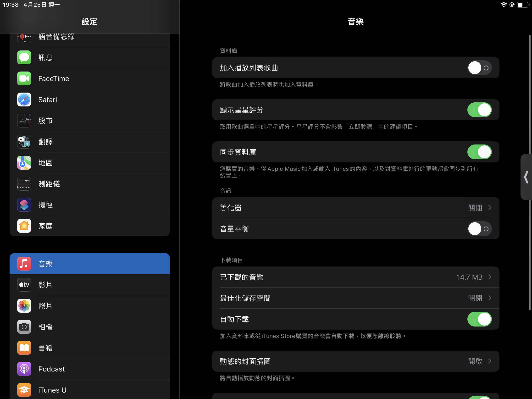Image resolution: width=532 pixels, height=399 pixels.
Task: Tap the Messages speech bubble icon
Action: tap(24, 57)
